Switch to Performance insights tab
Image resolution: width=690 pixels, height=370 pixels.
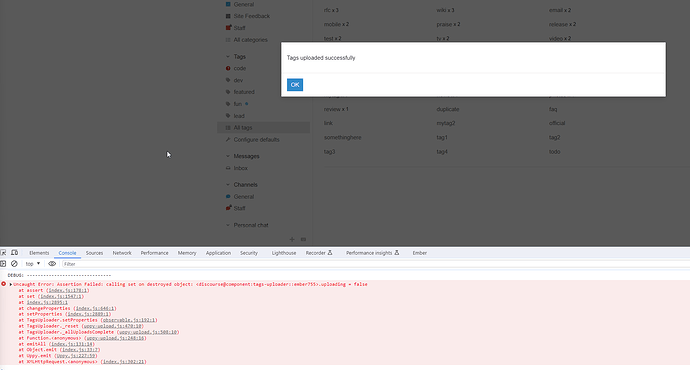[x=372, y=253]
